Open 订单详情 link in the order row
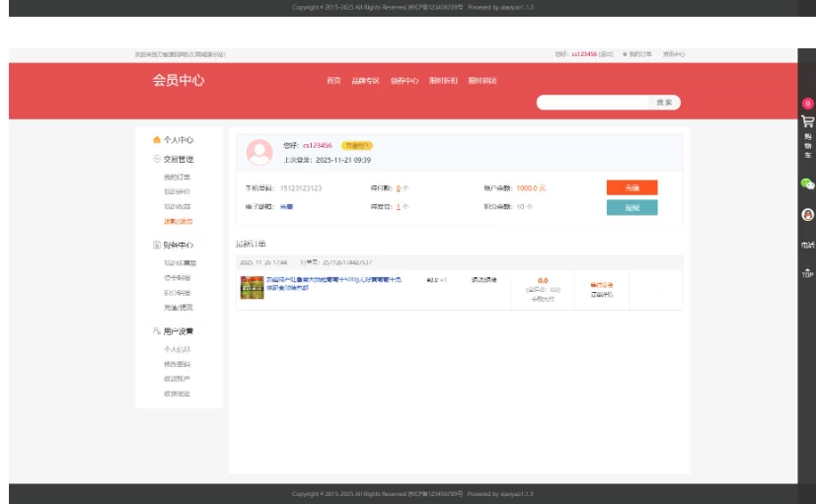This screenshot has width=816, height=504. point(602,294)
